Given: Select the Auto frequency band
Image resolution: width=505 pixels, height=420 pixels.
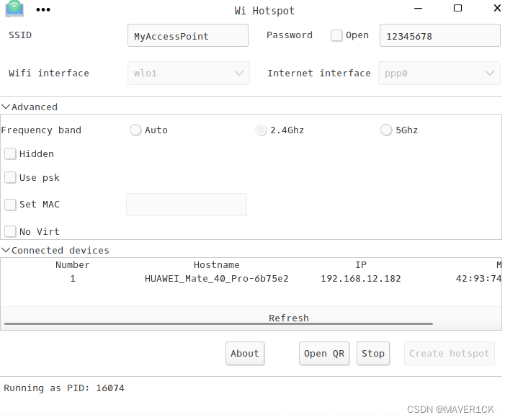Looking at the screenshot, I should (135, 130).
